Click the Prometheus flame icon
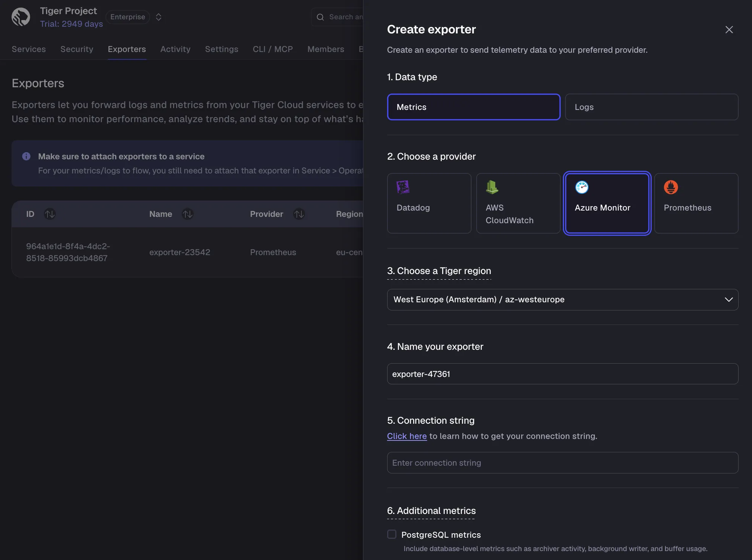 click(x=671, y=187)
